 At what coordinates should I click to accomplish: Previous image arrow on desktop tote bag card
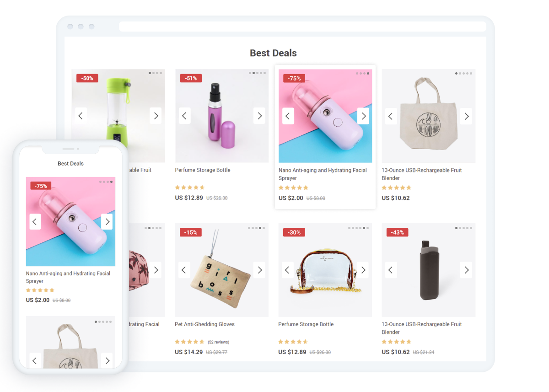click(x=391, y=116)
